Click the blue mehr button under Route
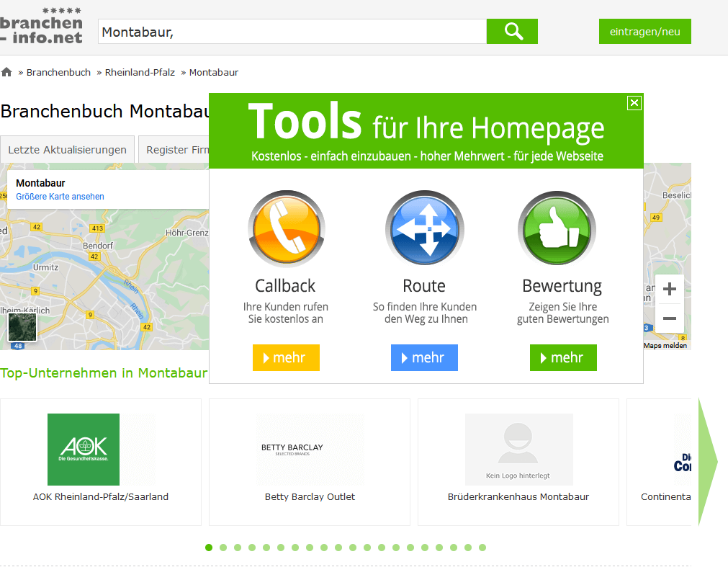The height and width of the screenshot is (567, 728). (424, 358)
